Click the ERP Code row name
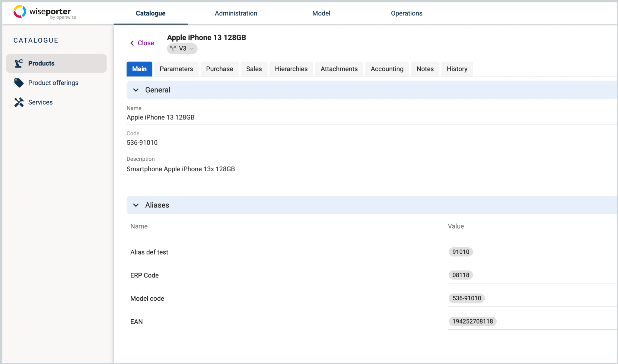This screenshot has height=364, width=618. pyautogui.click(x=145, y=275)
